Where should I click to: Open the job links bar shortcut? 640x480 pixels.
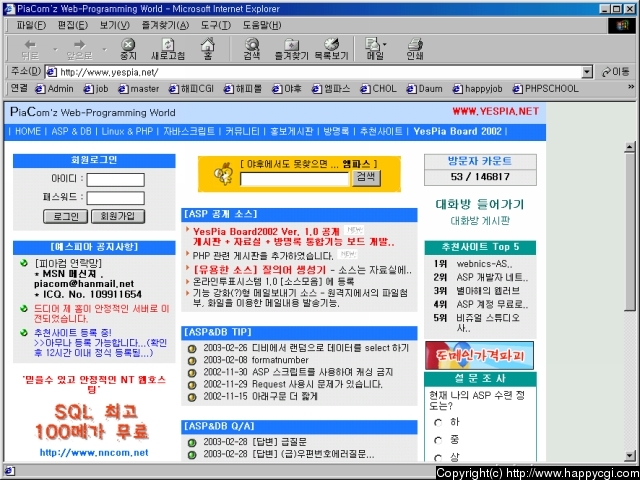coord(96,89)
